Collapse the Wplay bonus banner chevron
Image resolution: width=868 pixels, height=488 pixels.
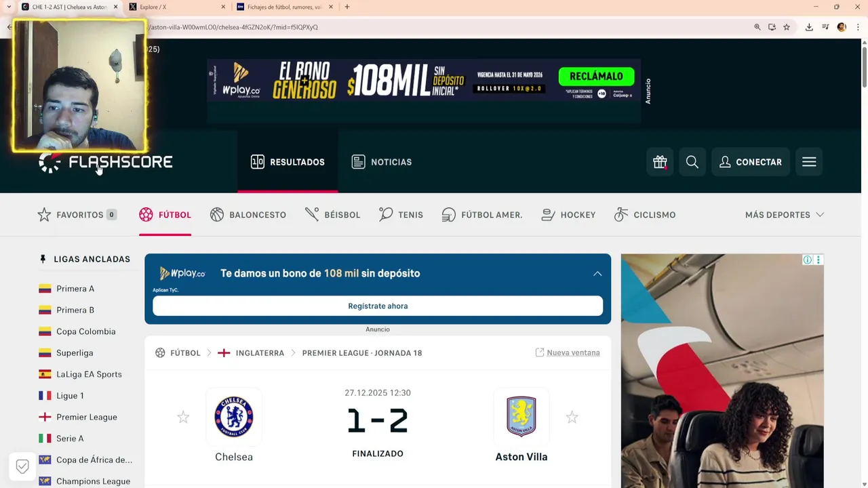[x=597, y=274]
